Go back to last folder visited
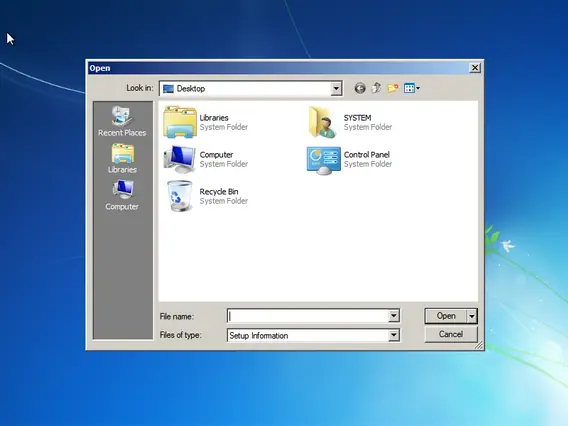568x426 pixels. [360, 88]
